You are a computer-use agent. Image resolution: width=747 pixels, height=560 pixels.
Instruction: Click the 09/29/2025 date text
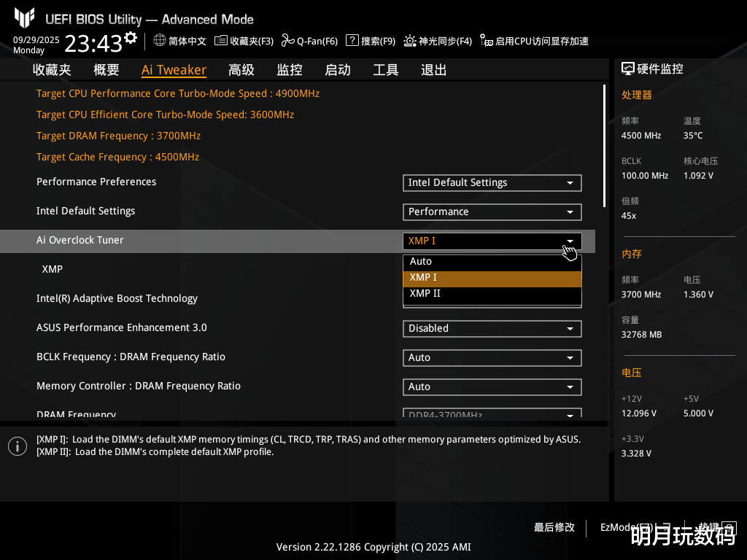(36, 39)
